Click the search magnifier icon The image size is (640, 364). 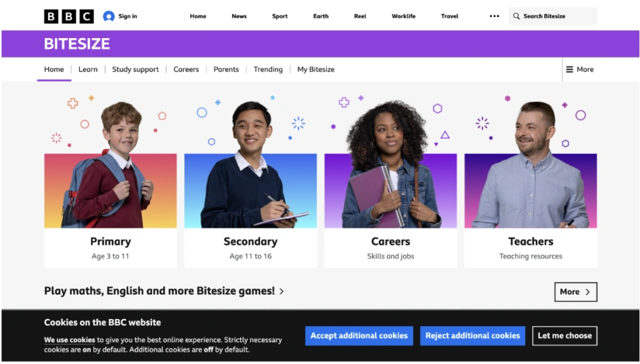(516, 16)
